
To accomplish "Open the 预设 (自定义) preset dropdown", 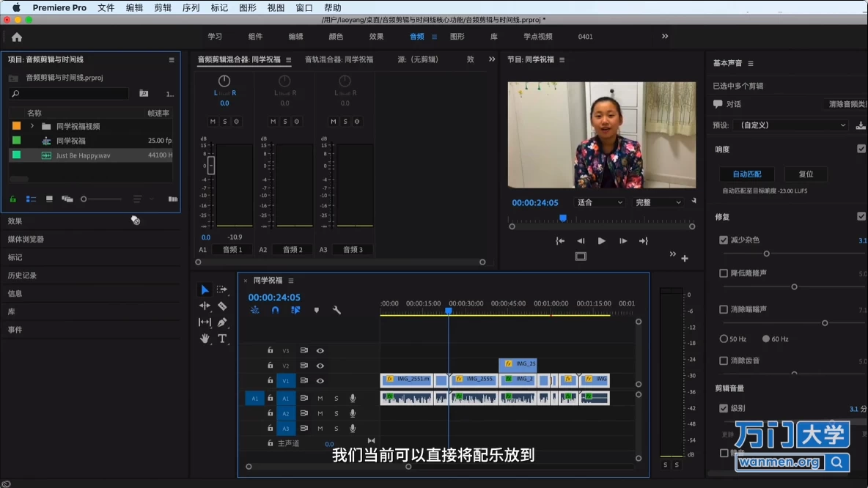I will pyautogui.click(x=790, y=125).
